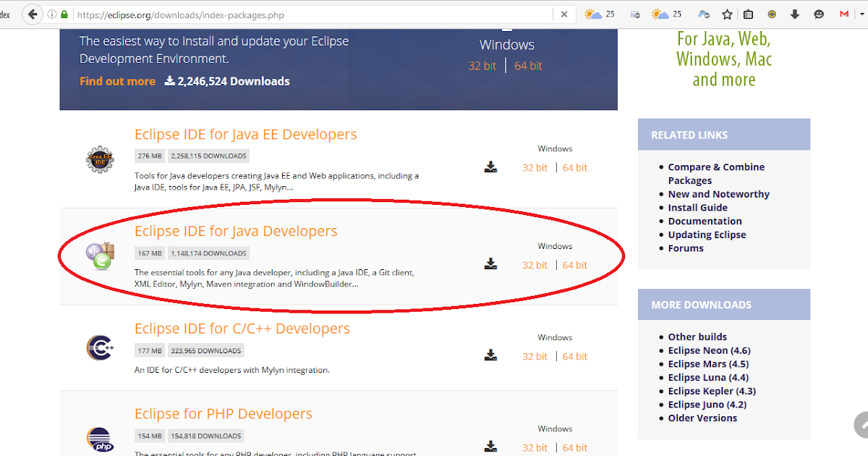Click the 2,258,115 DOWNLOADS badge
Viewport: 868px width, 456px height.
(209, 156)
